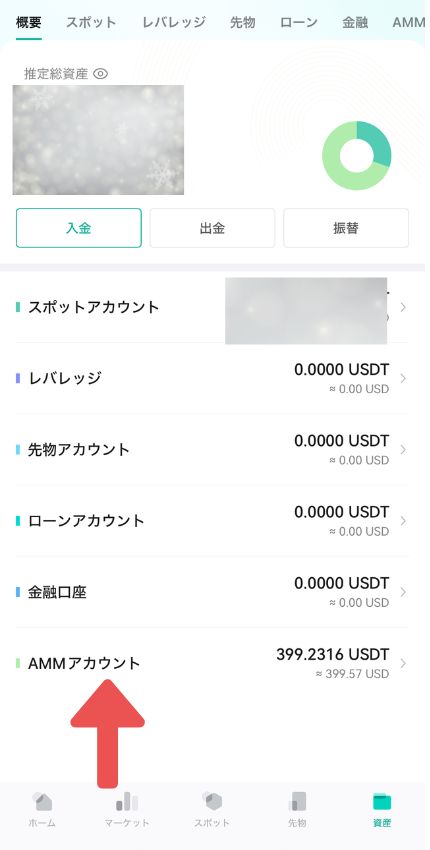This screenshot has width=430, height=850.
Task: Switch to the レバレッジ top tab
Action: point(174,22)
